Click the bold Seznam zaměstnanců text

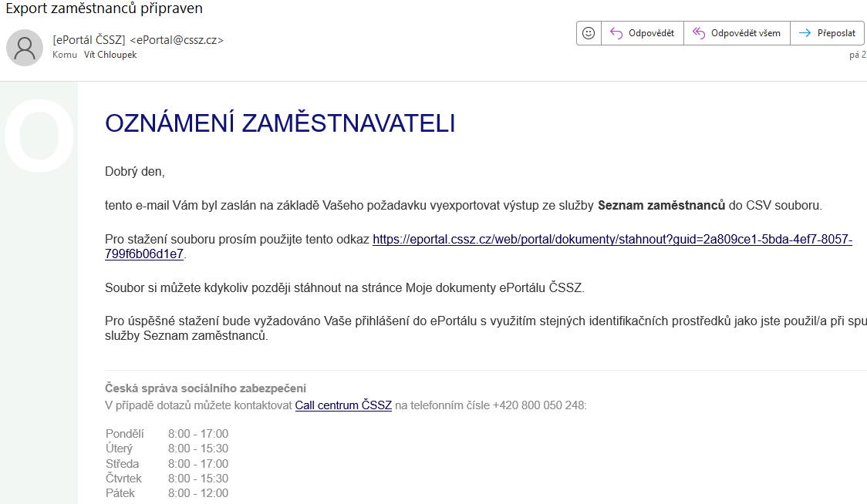(661, 206)
